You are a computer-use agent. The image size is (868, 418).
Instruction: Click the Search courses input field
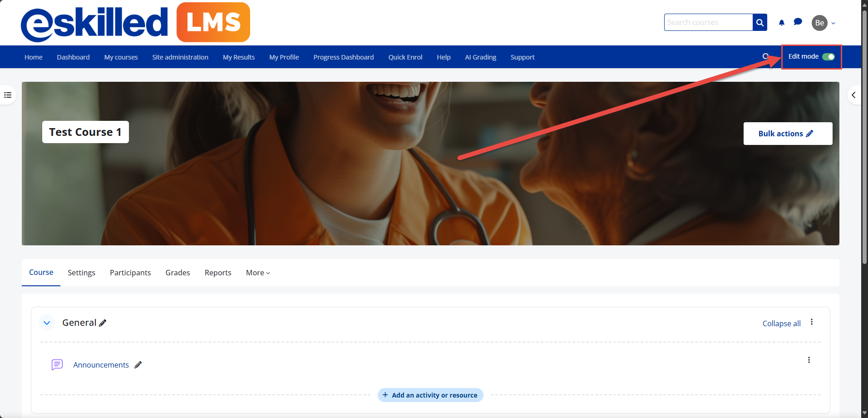pyautogui.click(x=708, y=22)
